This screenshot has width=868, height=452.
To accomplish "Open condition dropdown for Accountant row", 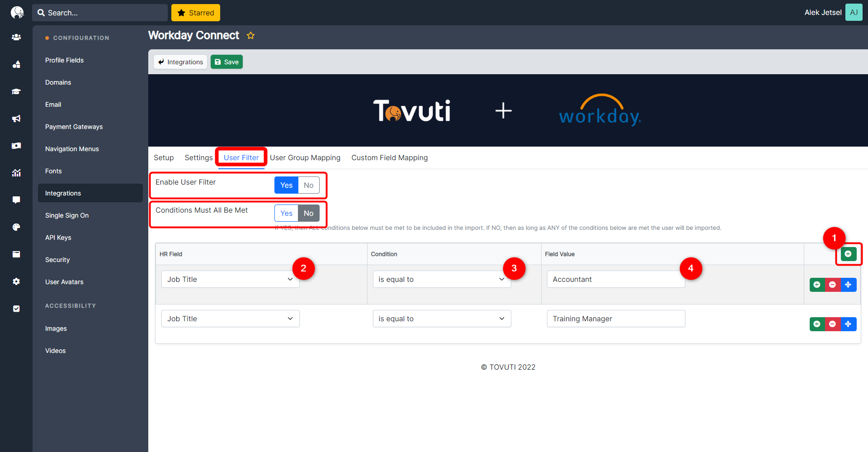I will [442, 279].
